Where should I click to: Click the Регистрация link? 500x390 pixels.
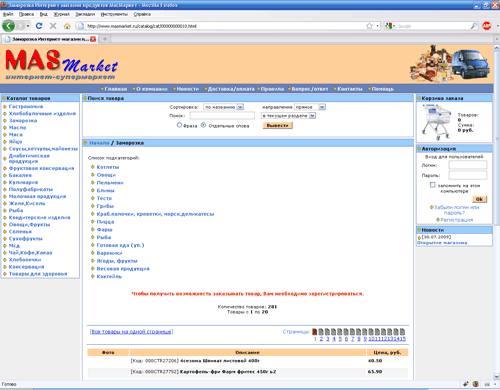[x=457, y=220]
